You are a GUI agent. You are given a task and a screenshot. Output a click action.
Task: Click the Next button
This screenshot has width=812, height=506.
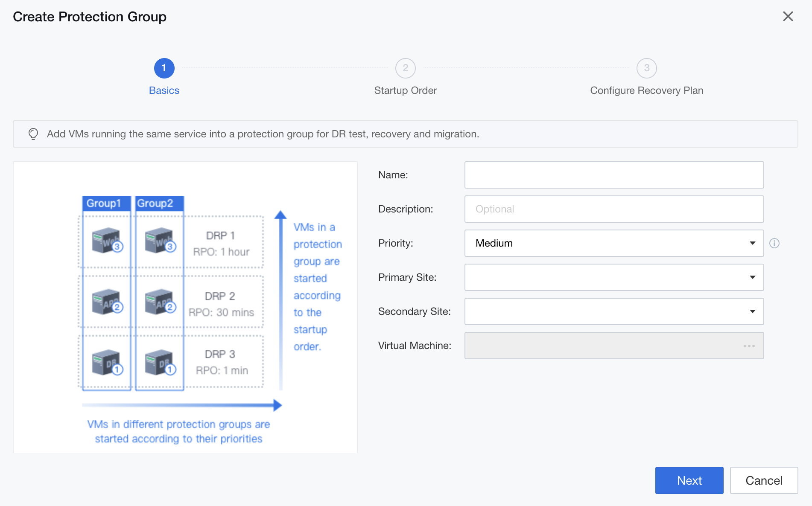(689, 480)
